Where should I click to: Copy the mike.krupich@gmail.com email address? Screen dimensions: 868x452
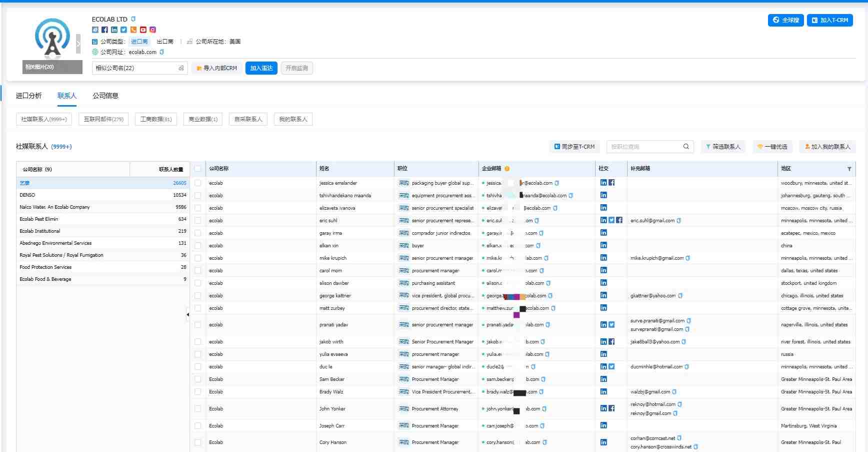[687, 258]
